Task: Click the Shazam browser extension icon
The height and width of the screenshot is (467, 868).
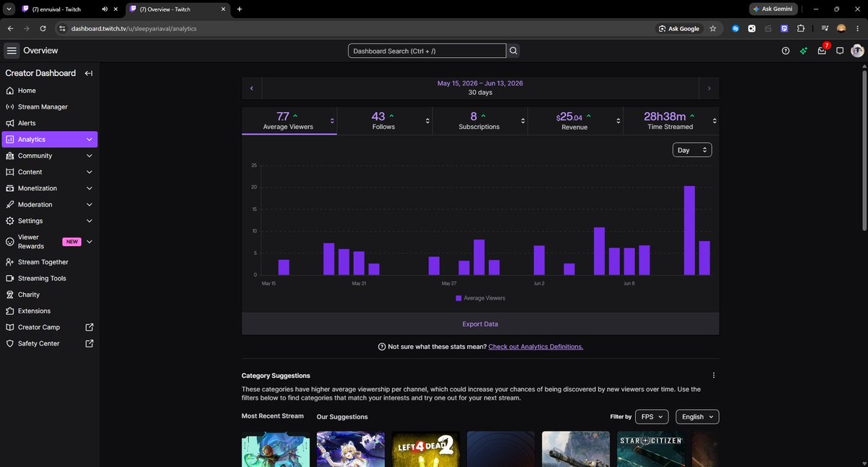Action: [x=736, y=28]
